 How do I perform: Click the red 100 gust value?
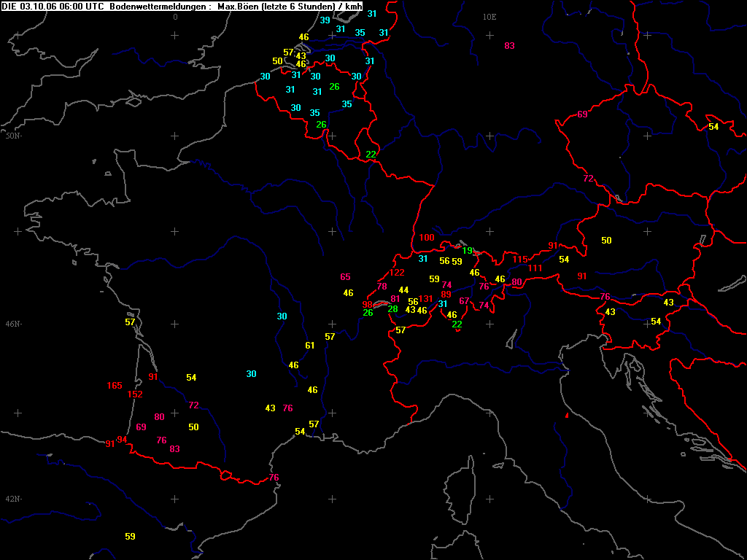pyautogui.click(x=427, y=238)
